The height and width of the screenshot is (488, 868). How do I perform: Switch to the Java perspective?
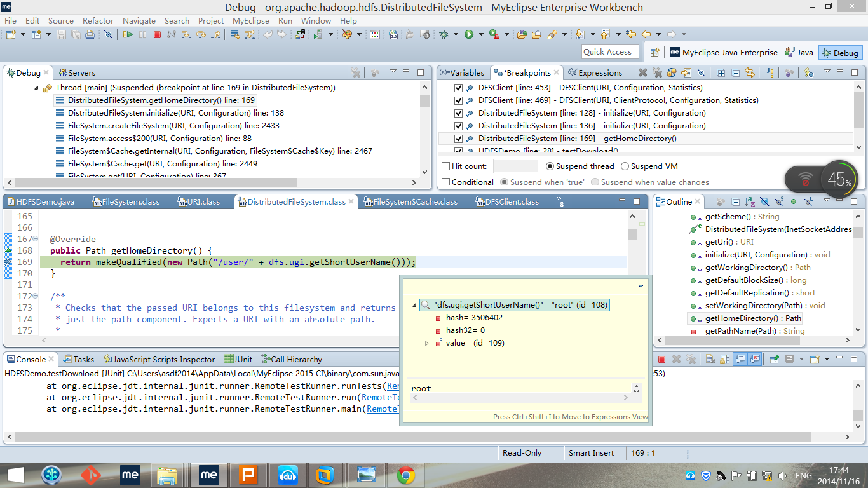coord(799,53)
